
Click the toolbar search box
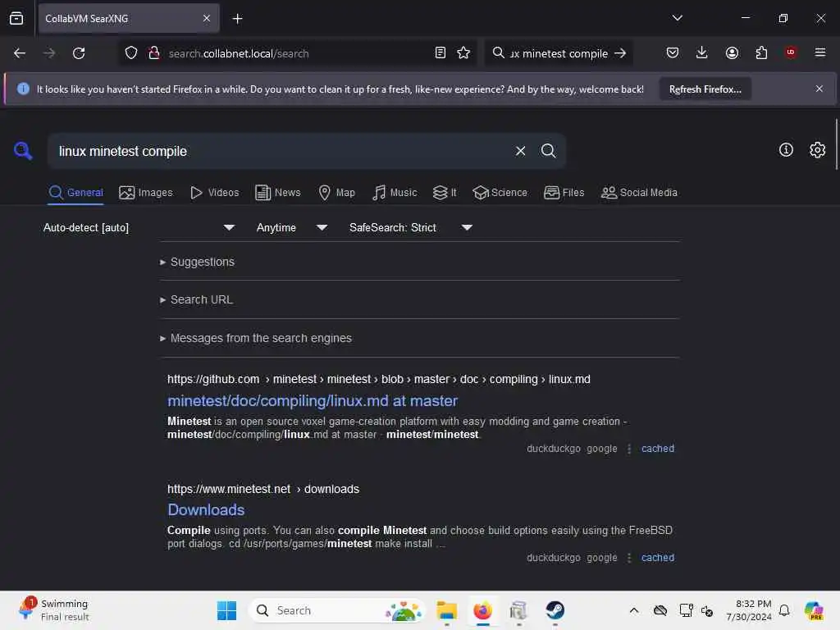point(557,53)
